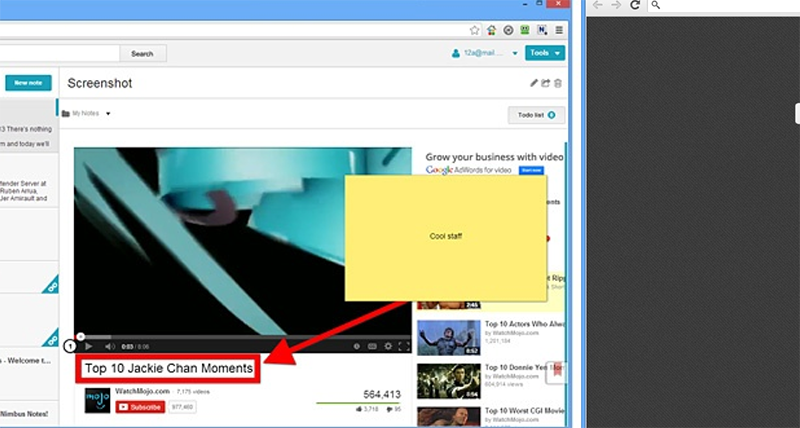This screenshot has height=428, width=800.
Task: Bookmark this page with the star icon
Action: 474,30
